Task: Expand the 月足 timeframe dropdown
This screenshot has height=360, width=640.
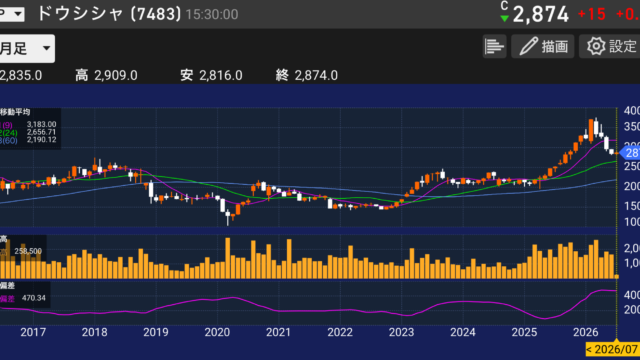Action: (x=27, y=49)
